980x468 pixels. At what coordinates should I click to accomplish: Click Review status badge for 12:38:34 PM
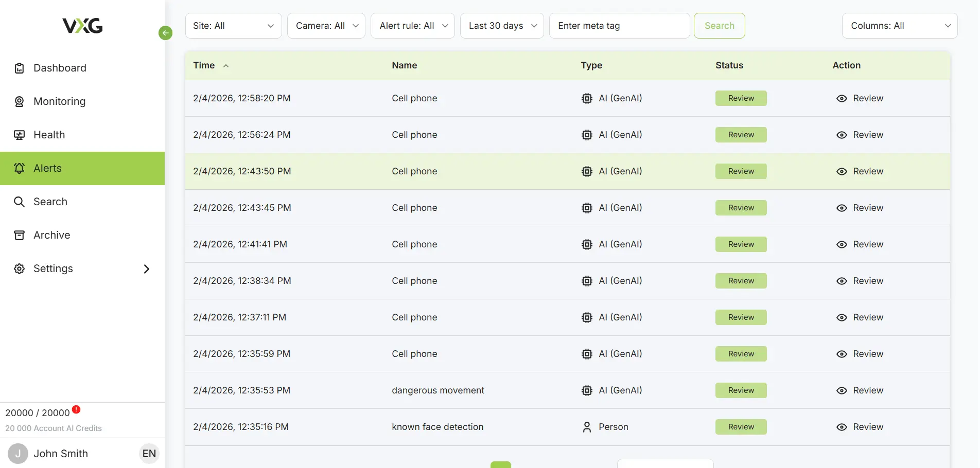(741, 281)
